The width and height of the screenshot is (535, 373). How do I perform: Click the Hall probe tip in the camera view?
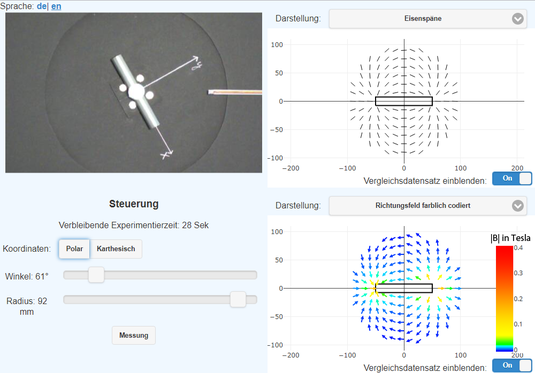pos(211,92)
